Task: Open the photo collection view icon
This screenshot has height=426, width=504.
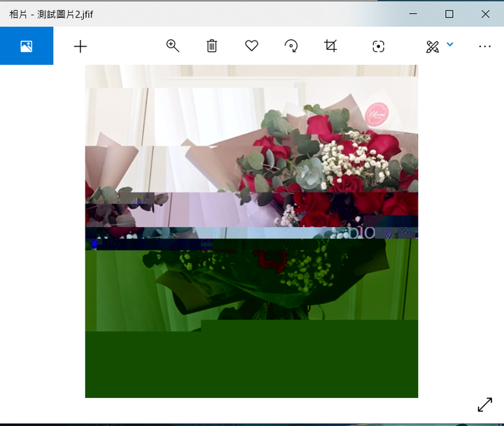Action: [27, 46]
